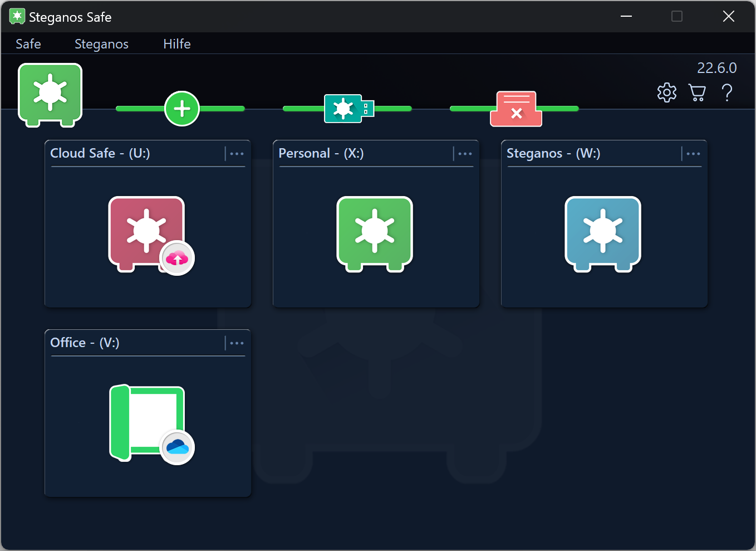
Task: Open the shop via the cart icon
Action: pos(696,92)
